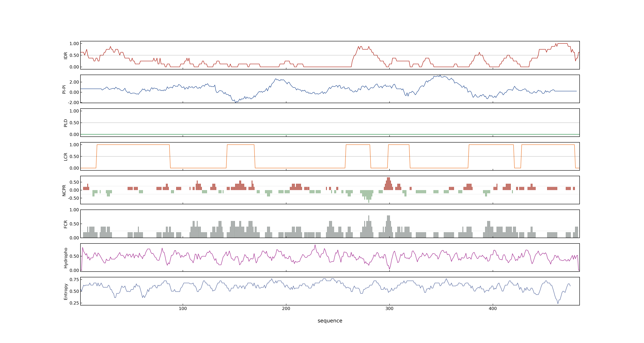The width and height of the screenshot is (644, 343).
Task: Click the 1.00 tick on LCR panel
Action: (x=74, y=145)
